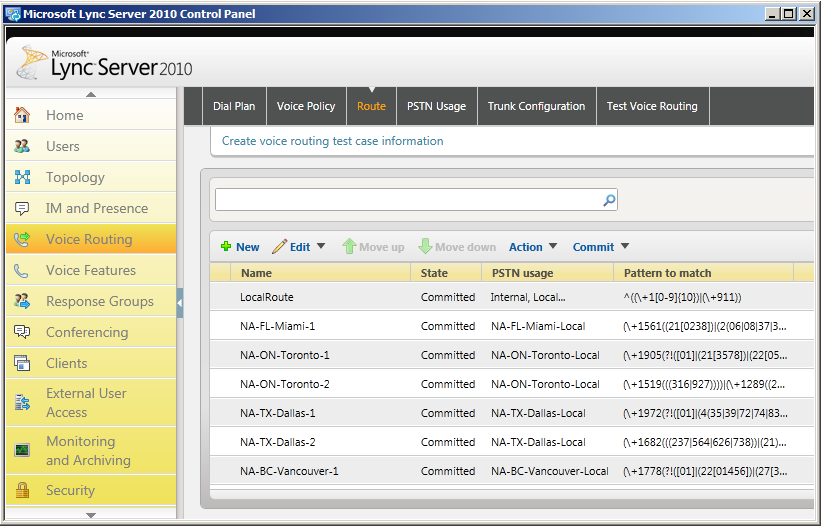The image size is (821, 526).
Task: Click the External User Access icon
Action: [x=22, y=402]
